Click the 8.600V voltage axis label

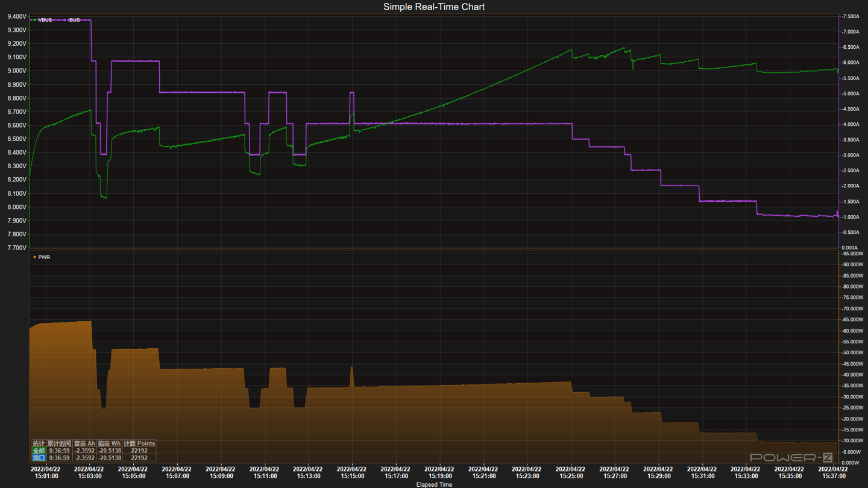(17, 125)
